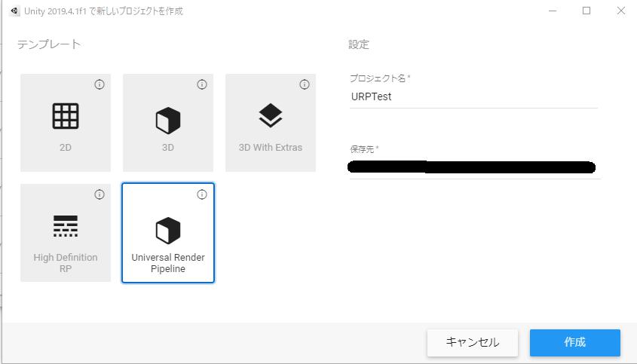Maximize the new project window
The height and width of the screenshot is (364, 637).
point(586,11)
